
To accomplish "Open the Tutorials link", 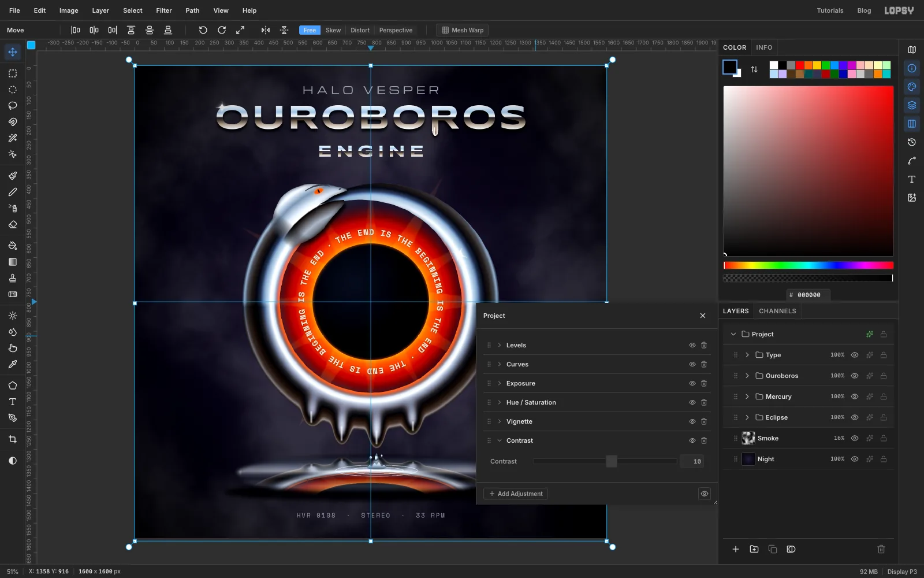I will [830, 10].
